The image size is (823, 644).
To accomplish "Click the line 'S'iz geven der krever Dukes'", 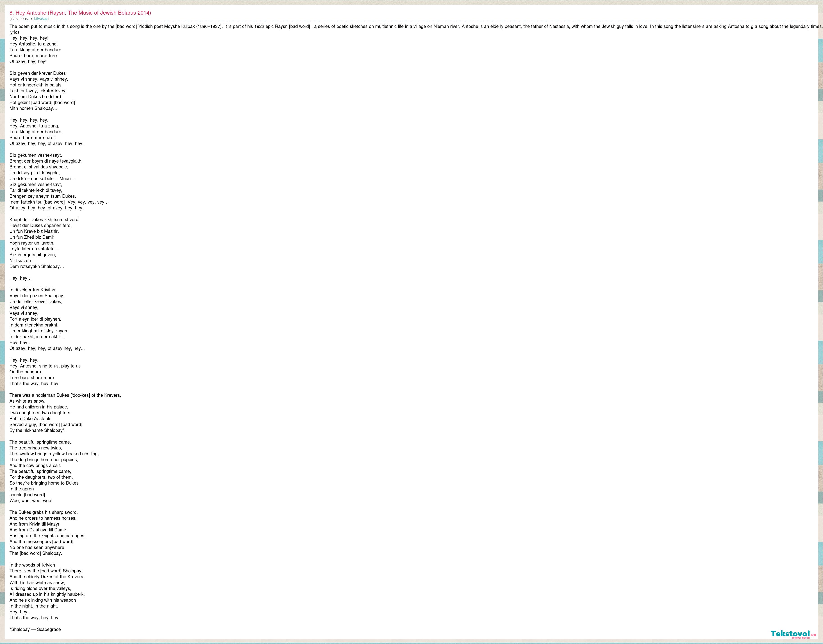I will (37, 73).
